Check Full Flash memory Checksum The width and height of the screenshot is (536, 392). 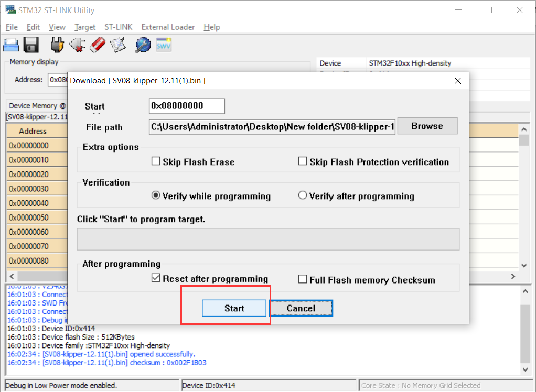pos(303,279)
